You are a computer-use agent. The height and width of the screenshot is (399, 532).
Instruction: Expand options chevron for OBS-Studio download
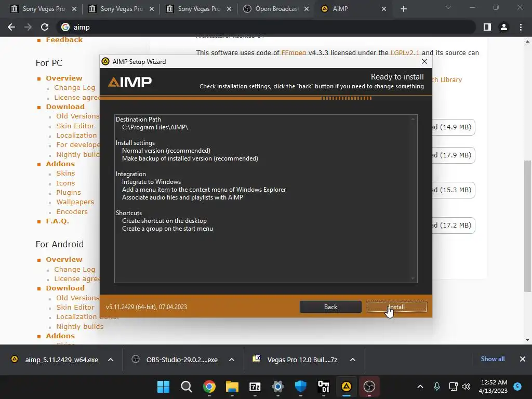[232, 360]
